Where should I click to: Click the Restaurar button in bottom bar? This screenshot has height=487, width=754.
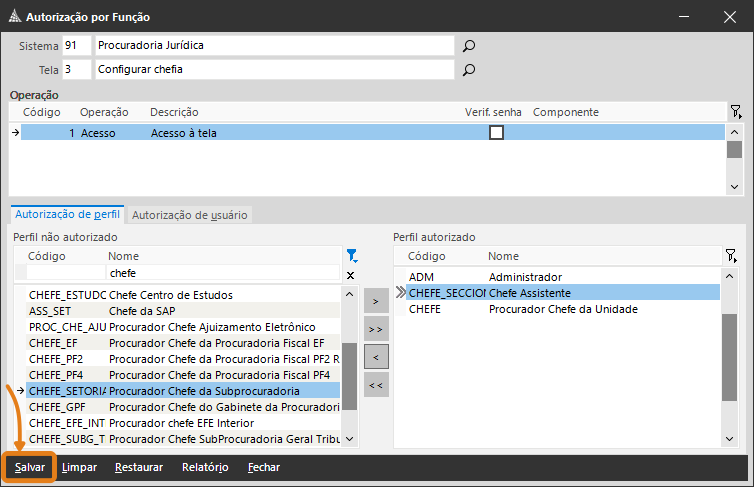[139, 467]
